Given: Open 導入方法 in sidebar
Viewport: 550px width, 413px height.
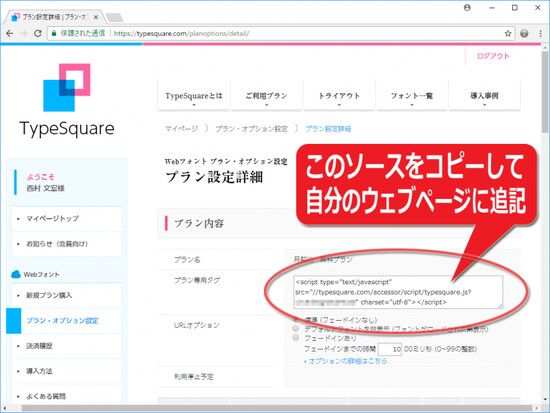Looking at the screenshot, I should coord(67,371).
